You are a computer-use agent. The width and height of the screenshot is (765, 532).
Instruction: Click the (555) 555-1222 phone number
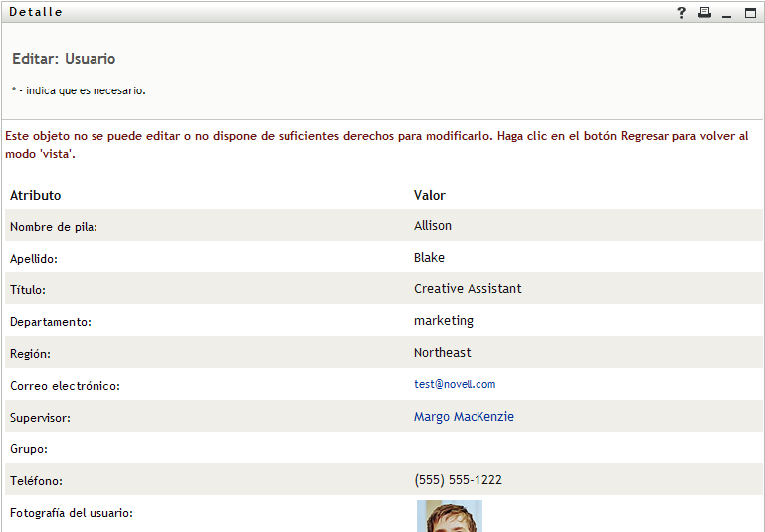[458, 480]
